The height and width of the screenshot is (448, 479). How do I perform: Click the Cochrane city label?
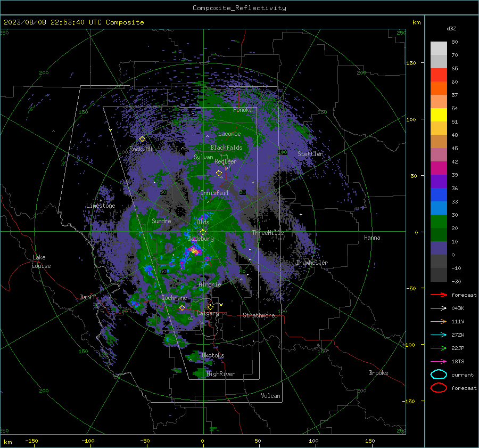coord(174,298)
